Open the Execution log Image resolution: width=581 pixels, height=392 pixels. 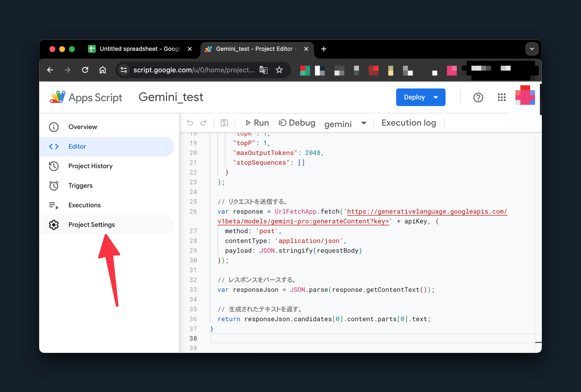click(x=409, y=123)
